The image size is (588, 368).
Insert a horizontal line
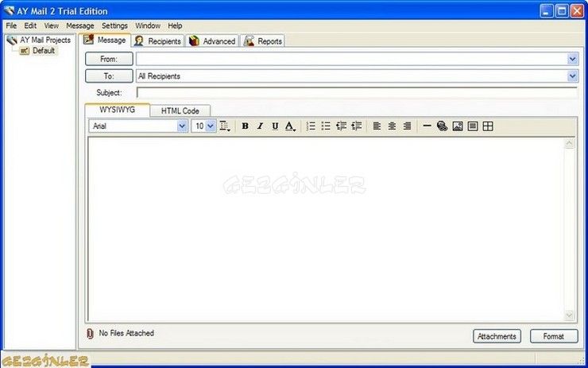[427, 126]
